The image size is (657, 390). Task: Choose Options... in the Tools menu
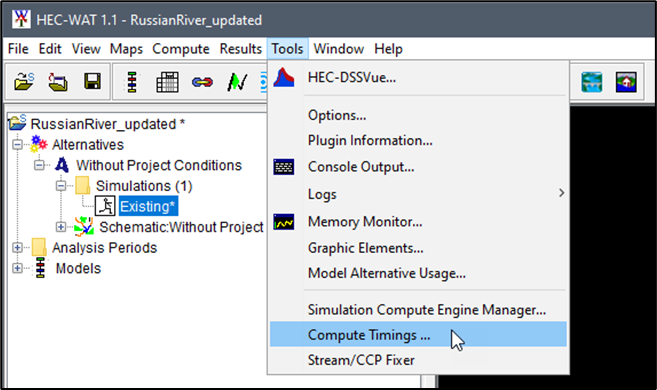pos(418,115)
